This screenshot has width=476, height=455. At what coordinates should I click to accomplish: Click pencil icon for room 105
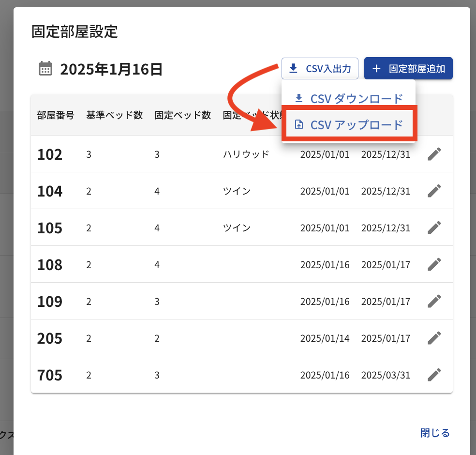434,227
